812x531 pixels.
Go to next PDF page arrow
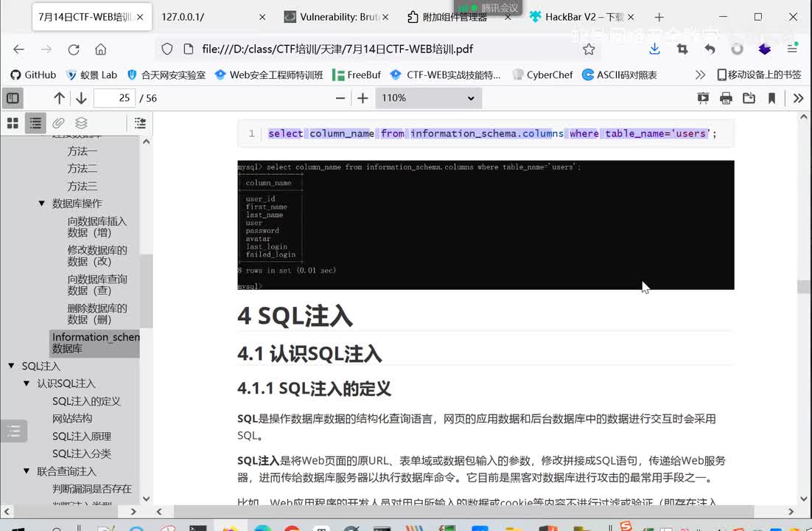coord(81,98)
